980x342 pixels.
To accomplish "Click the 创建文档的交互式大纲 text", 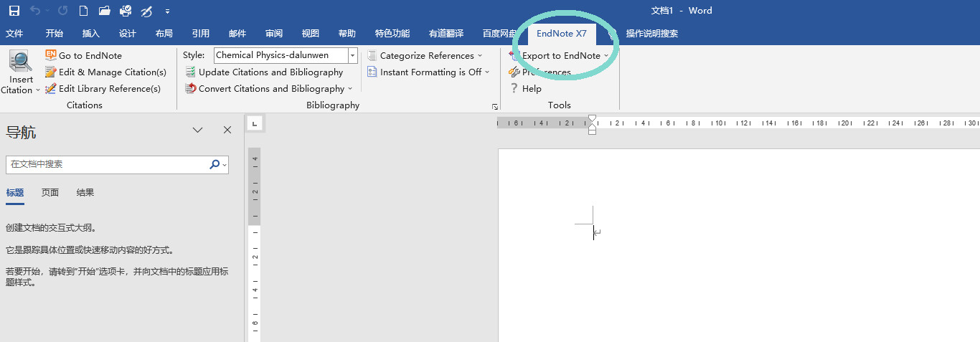I will 51,228.
